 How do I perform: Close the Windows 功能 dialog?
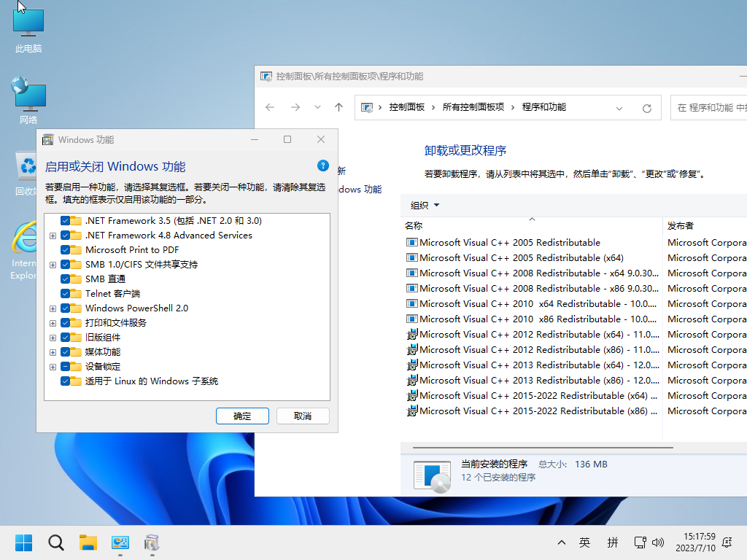(x=321, y=139)
